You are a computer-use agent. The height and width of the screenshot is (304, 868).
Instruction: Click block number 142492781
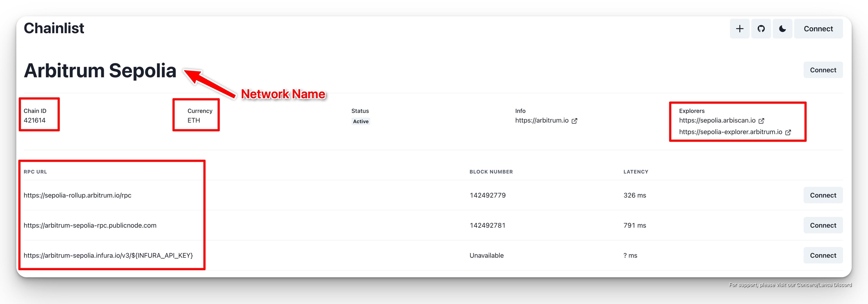[x=488, y=225]
